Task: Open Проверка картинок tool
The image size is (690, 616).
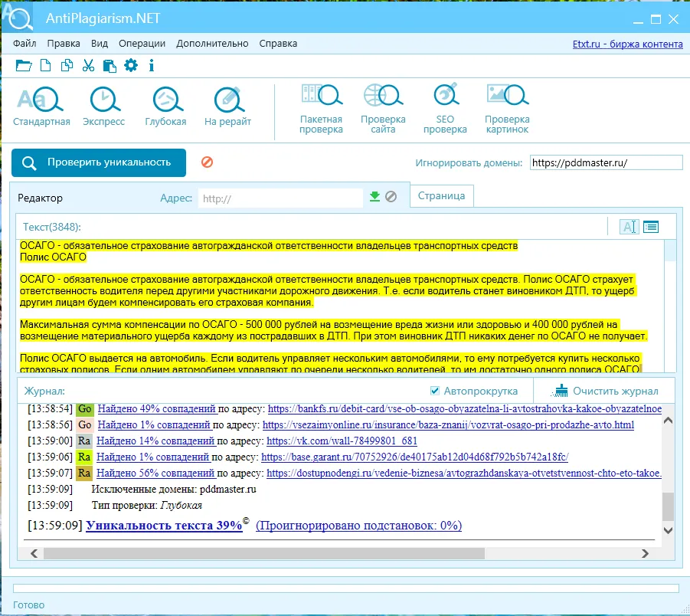Action: pyautogui.click(x=507, y=110)
